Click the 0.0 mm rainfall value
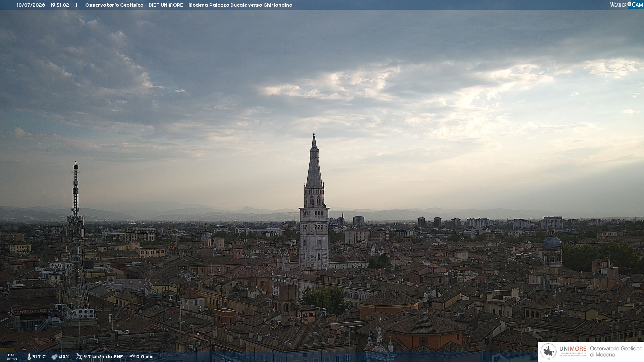The height and width of the screenshot is (362, 644). point(145,357)
